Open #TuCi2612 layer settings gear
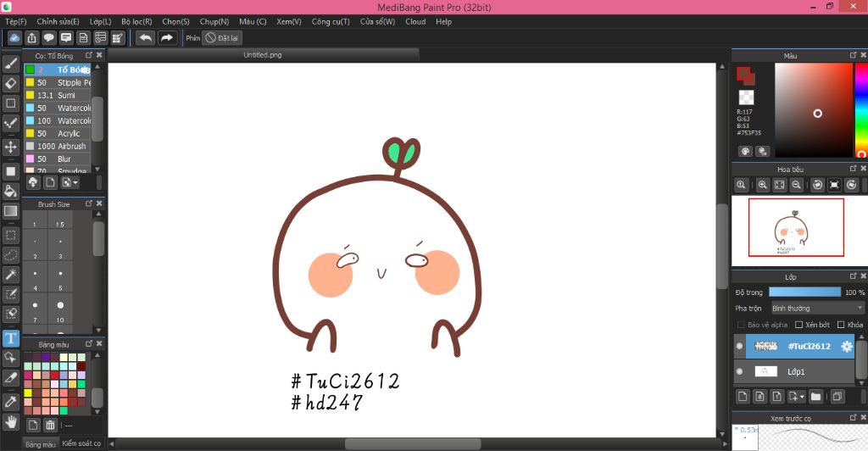 click(x=847, y=347)
